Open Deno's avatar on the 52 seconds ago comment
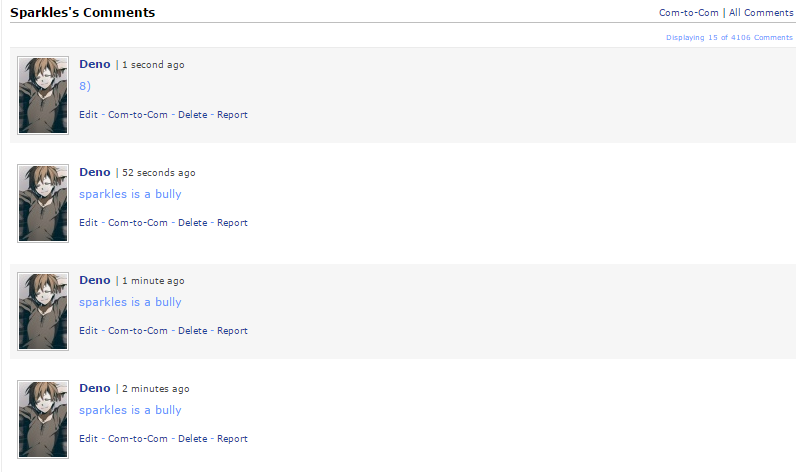Image resolution: width=805 pixels, height=472 pixels. click(43, 204)
